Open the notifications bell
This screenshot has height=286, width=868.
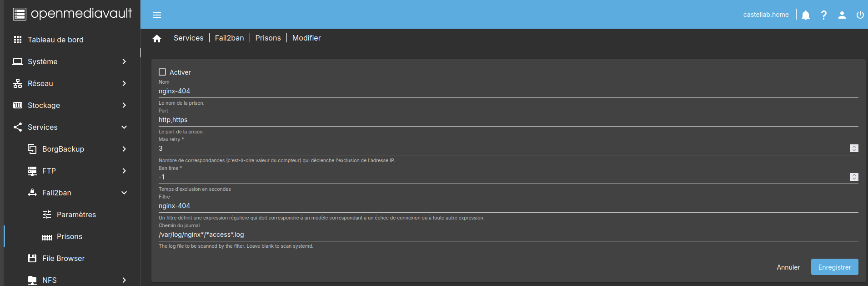pyautogui.click(x=806, y=15)
